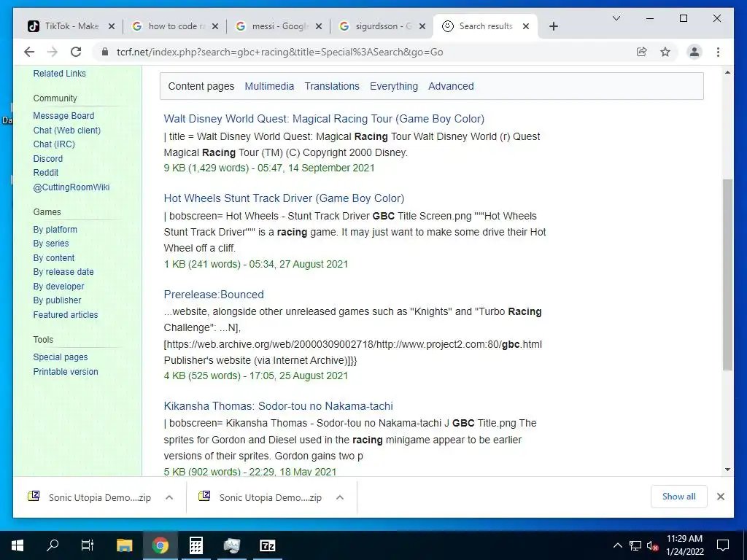Open a new tab with the plus button
The height and width of the screenshot is (560, 747).
[553, 26]
